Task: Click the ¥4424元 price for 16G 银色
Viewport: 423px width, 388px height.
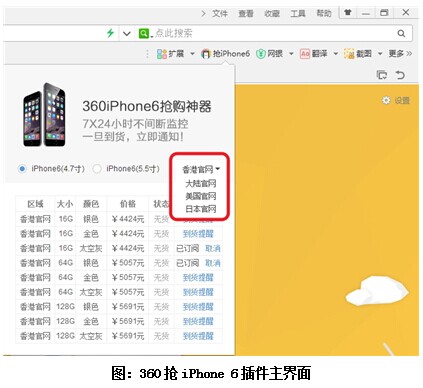Action: (x=128, y=219)
